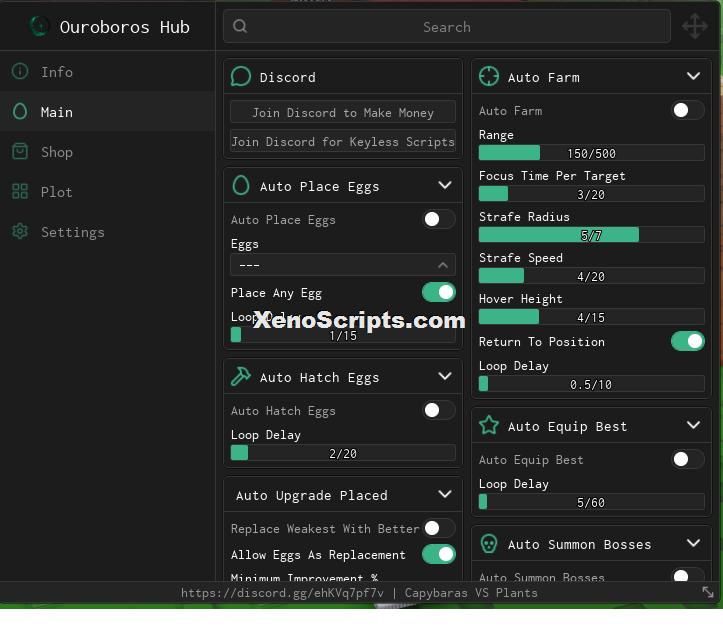This screenshot has height=639, width=723.
Task: Click the Focus Time Per Target slider
Action: click(x=592, y=194)
